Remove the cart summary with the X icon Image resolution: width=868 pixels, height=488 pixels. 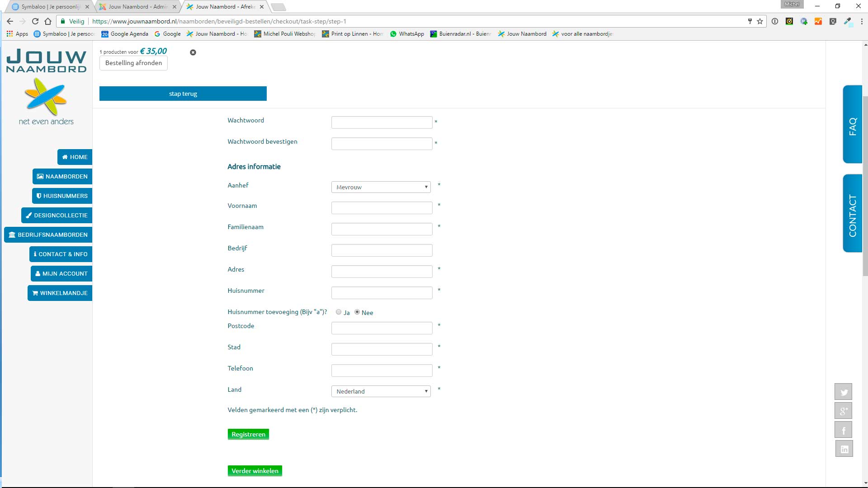tap(193, 52)
